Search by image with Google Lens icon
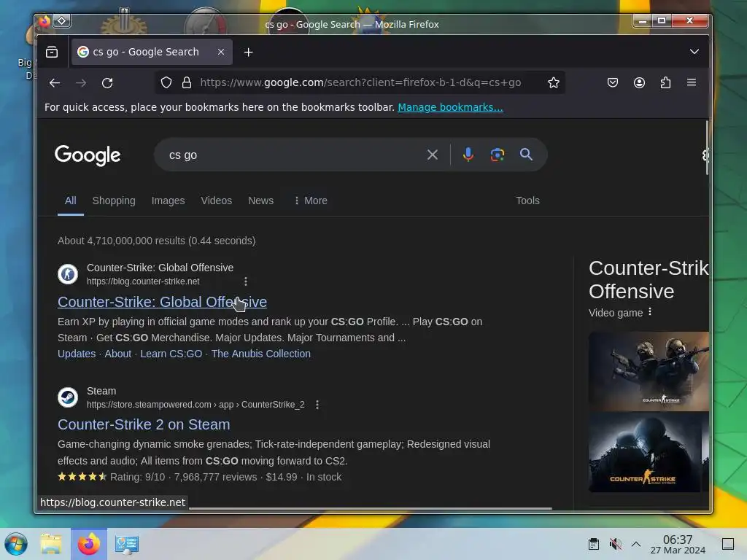The image size is (747, 560). pos(497,155)
